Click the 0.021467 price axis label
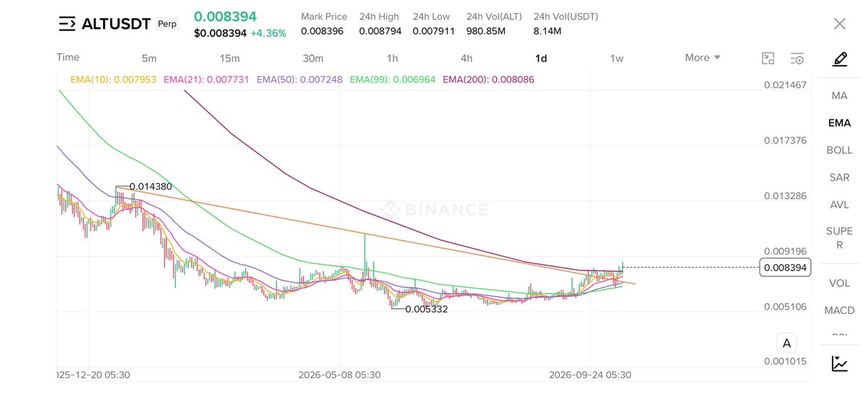The width and height of the screenshot is (868, 400). click(785, 85)
